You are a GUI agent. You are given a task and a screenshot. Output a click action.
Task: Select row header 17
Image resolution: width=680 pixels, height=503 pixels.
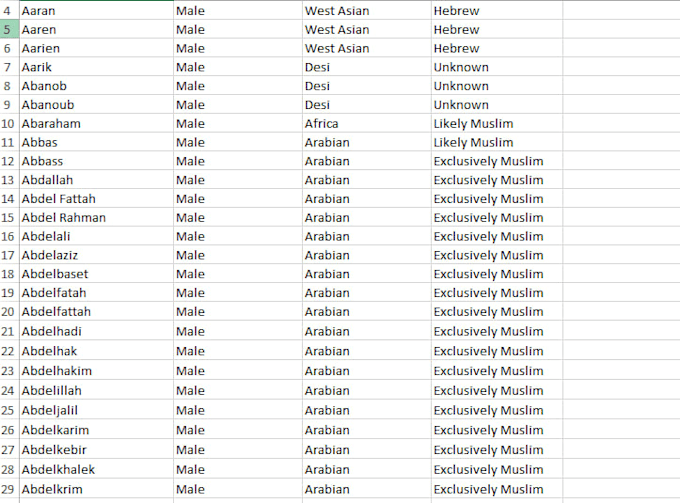tap(10, 255)
